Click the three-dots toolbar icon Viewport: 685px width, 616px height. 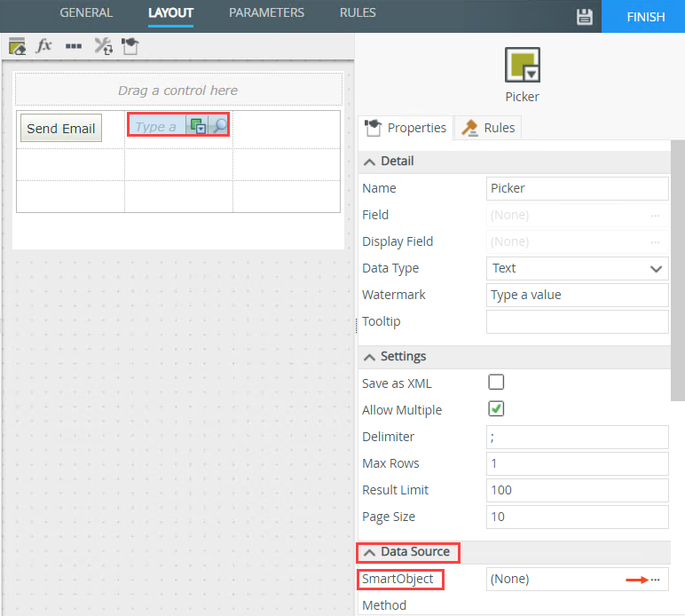74,46
